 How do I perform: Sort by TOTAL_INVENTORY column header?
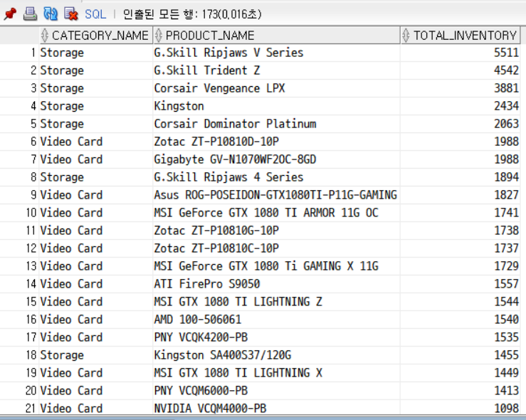461,35
